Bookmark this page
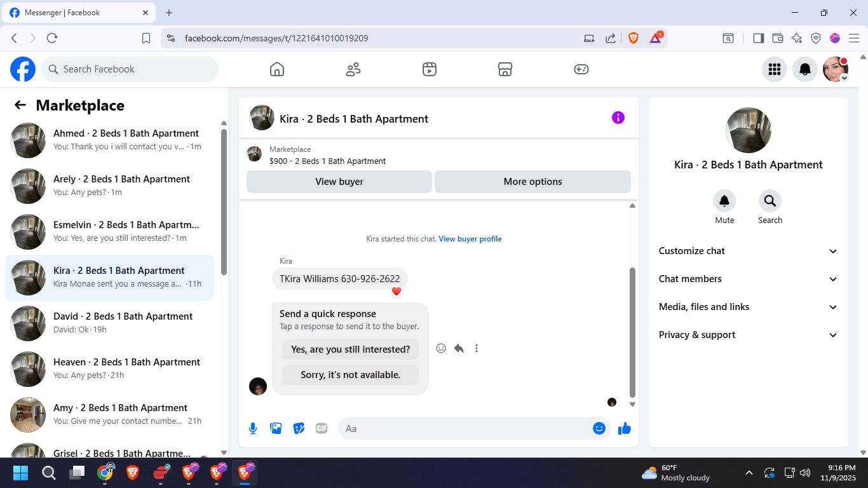The image size is (868, 488). click(146, 38)
